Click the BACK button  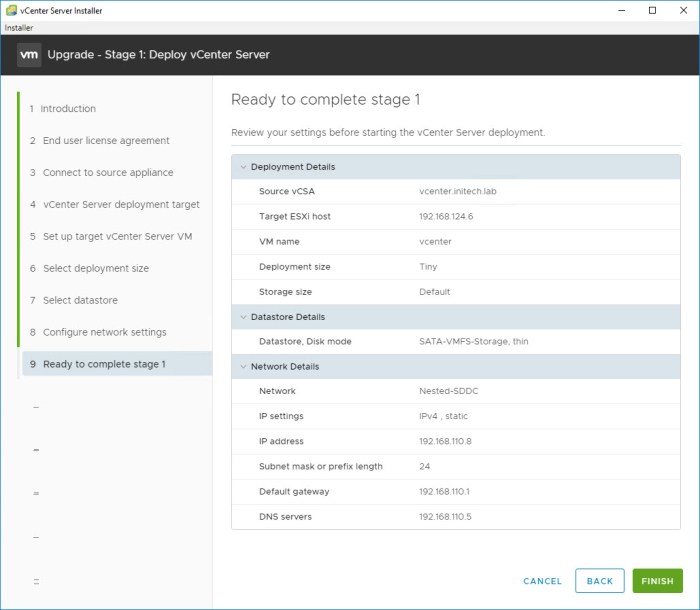tap(599, 581)
